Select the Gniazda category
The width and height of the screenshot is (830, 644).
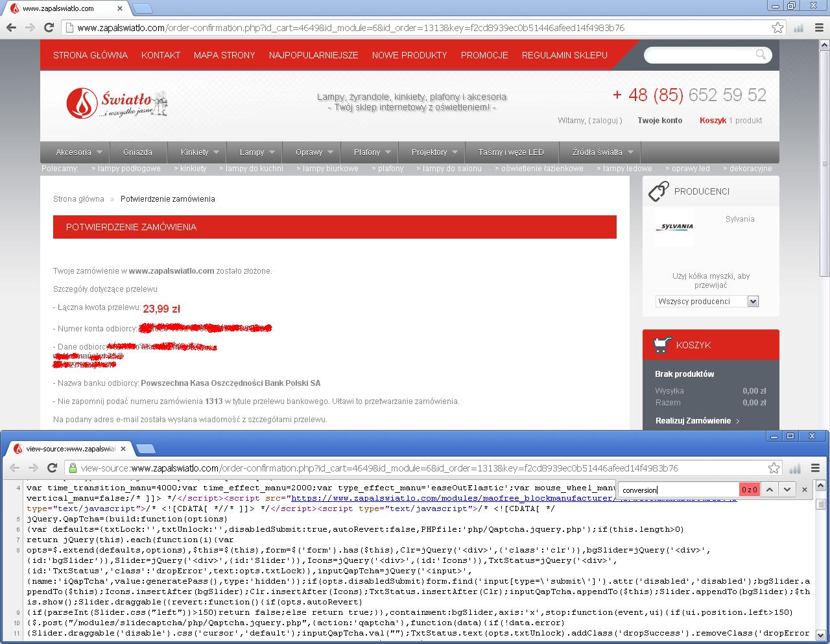click(137, 152)
